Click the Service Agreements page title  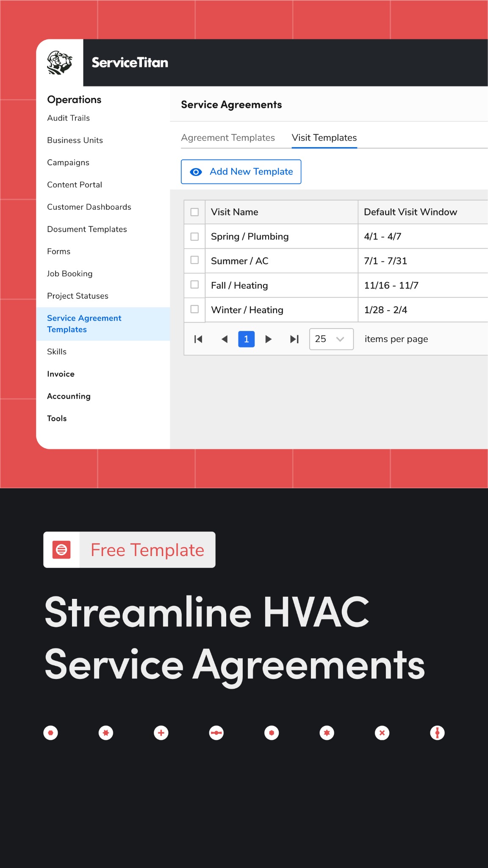[231, 105]
